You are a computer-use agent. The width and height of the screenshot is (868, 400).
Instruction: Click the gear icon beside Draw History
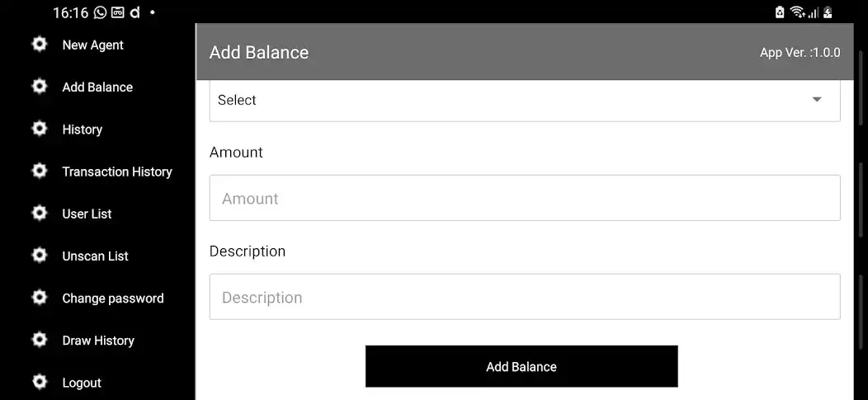click(40, 339)
